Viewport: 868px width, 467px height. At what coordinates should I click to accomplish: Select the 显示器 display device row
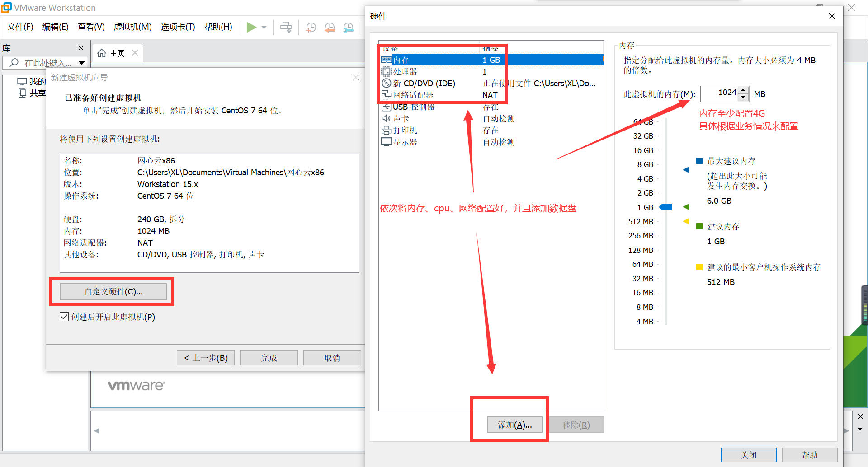tap(492, 142)
